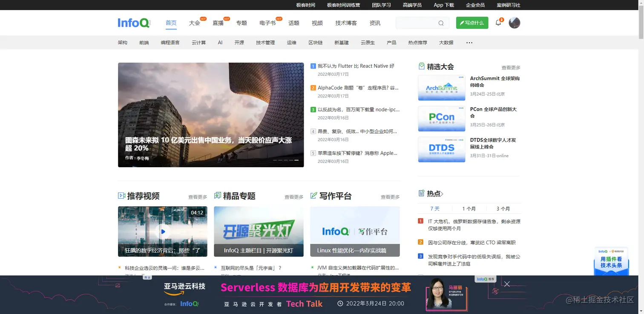Open the ArchSummit conference thumbnail
The width and height of the screenshot is (644, 314).
[442, 88]
